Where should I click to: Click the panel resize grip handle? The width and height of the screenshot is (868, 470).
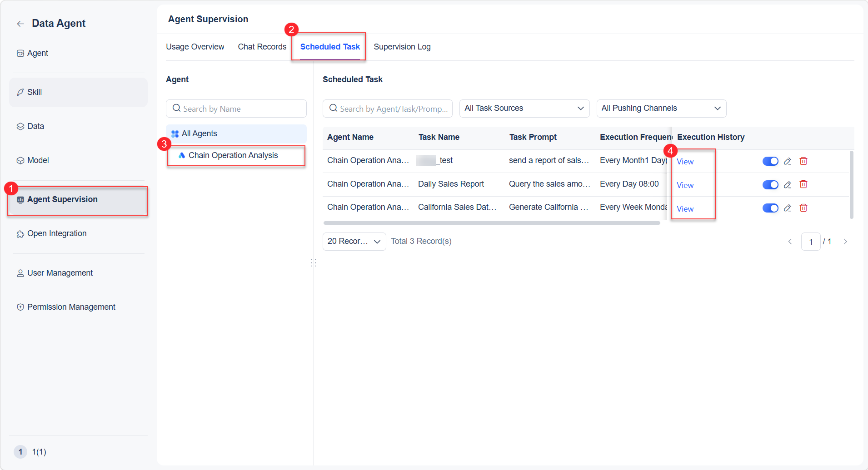click(314, 263)
